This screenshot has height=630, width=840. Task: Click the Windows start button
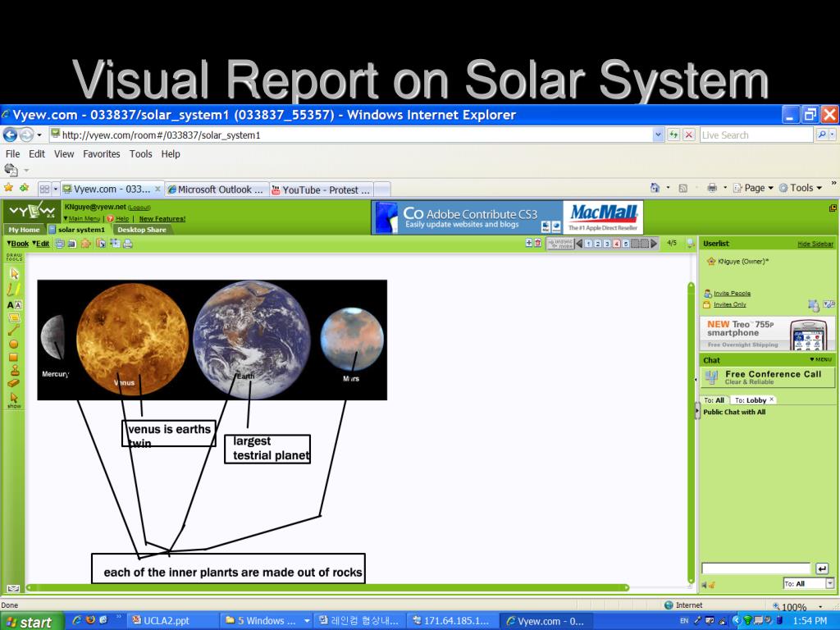pos(32,622)
